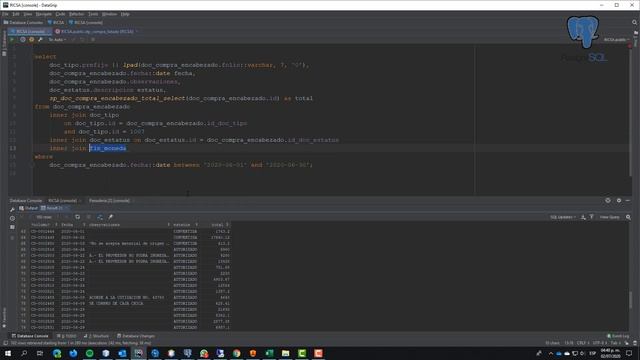Screen dimensions: 640x360
Task: Open query history clock icon in editor toolbar
Action: coord(23,40)
